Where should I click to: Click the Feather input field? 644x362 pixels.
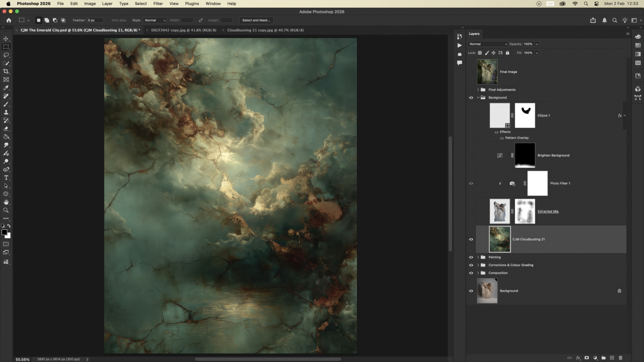pos(95,20)
